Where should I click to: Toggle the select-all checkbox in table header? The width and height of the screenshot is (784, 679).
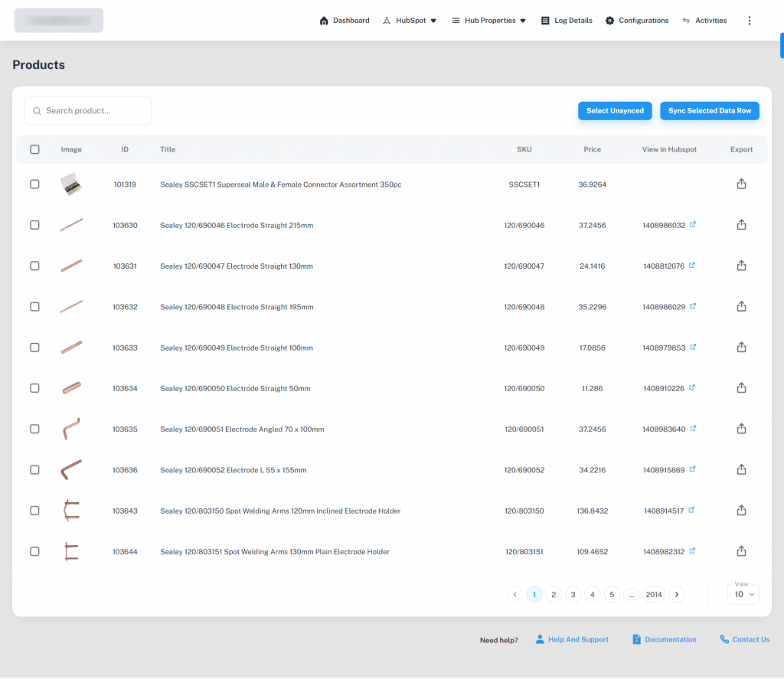34,149
